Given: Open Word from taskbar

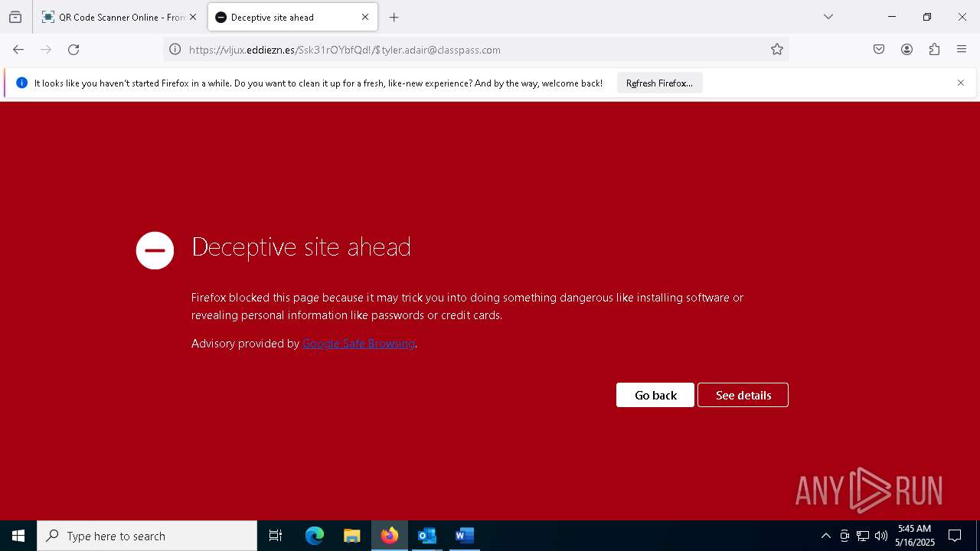Looking at the screenshot, I should 464,536.
